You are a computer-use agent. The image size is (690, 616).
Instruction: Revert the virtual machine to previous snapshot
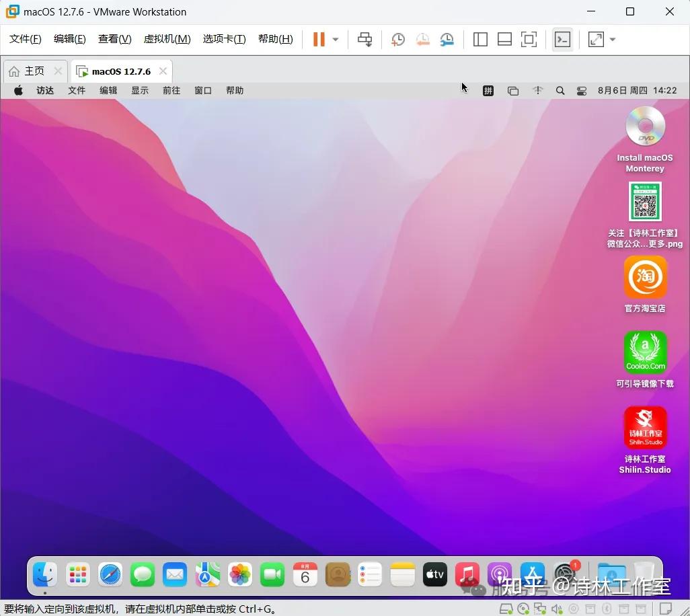point(422,39)
